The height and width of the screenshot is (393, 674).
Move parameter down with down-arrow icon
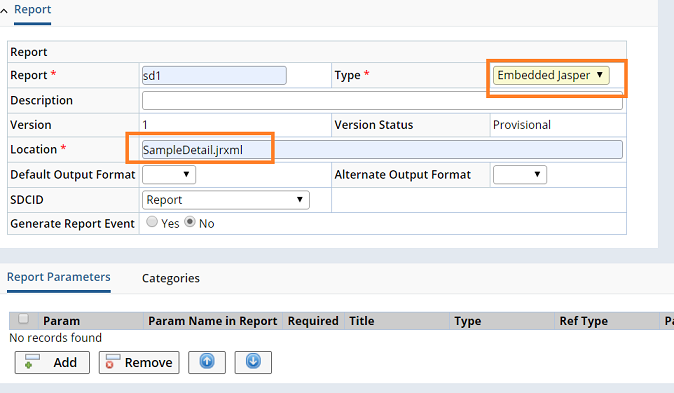pos(253,362)
